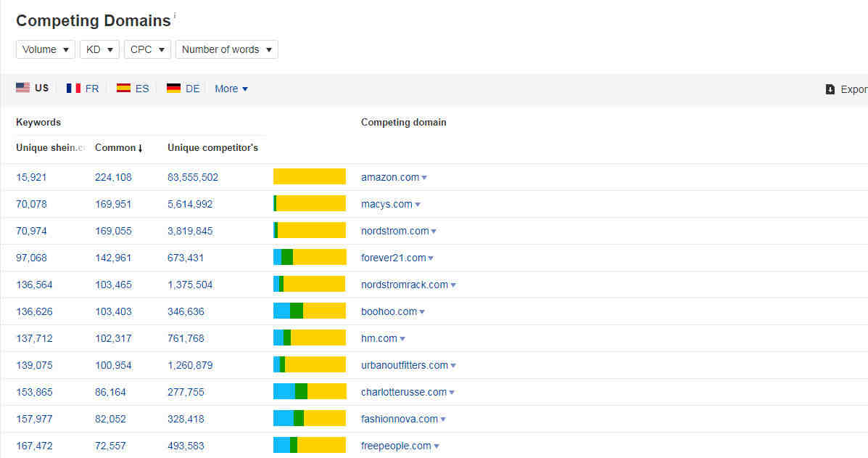Open the nordstrom.com domain link
The image size is (868, 458).
(x=394, y=231)
